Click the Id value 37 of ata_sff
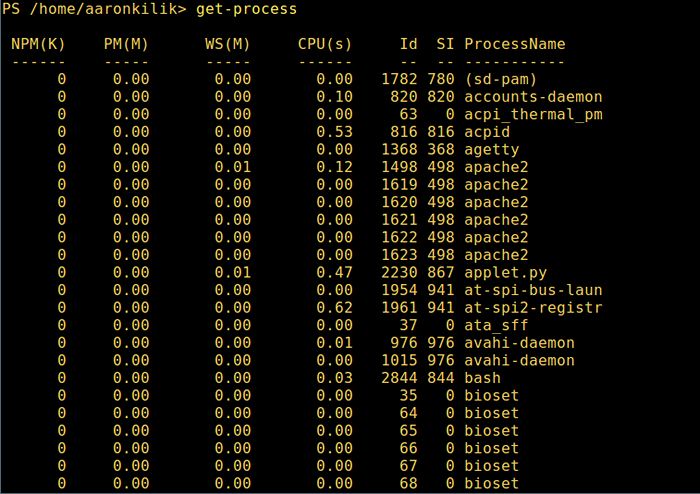Image resolution: width=700 pixels, height=494 pixels. 408,326
